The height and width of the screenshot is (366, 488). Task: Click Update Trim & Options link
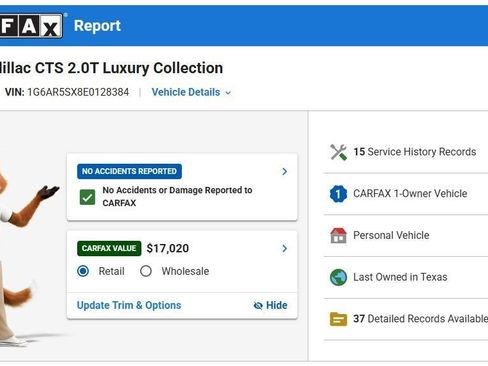129,305
